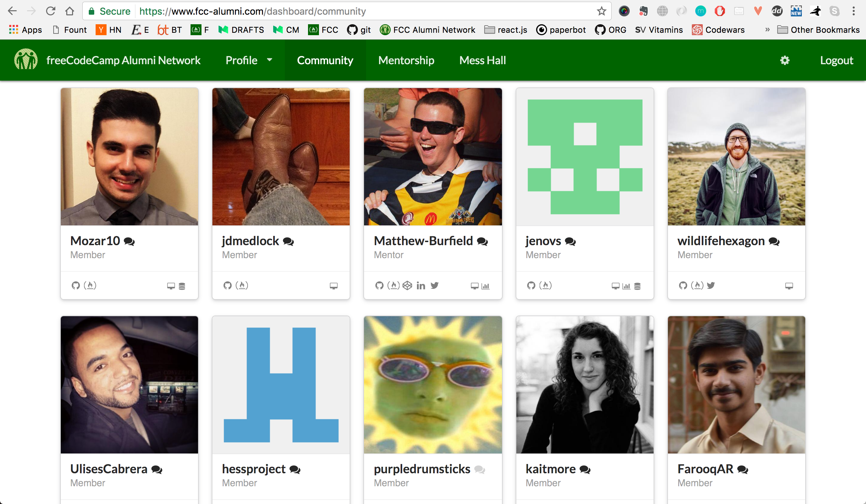Open the FCC Alumni Network bookmark
Screen dimensions: 866x504
(x=428, y=30)
